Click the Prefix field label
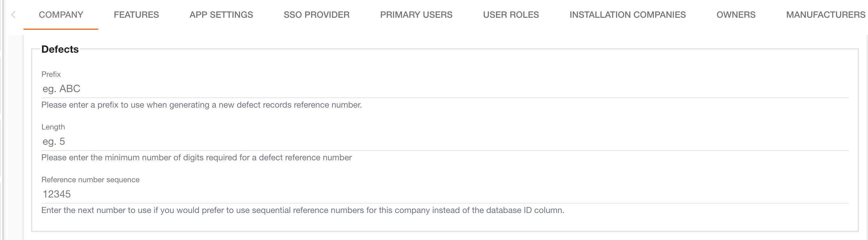The width and height of the screenshot is (868, 240). coord(51,74)
